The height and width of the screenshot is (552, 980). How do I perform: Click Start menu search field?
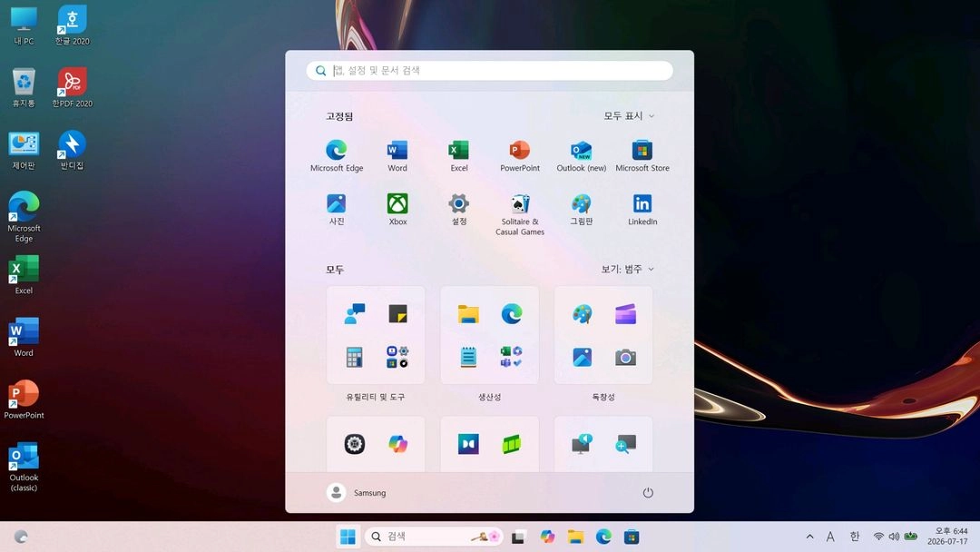(489, 71)
